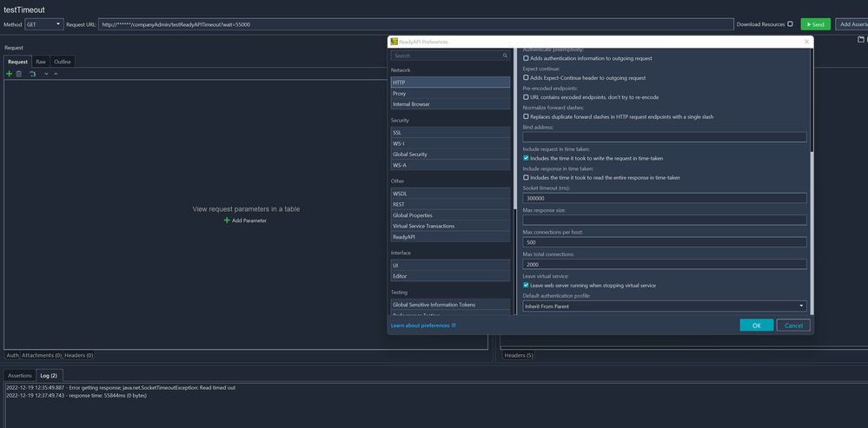The height and width of the screenshot is (428, 868).
Task: Open the Method GET dropdown
Action: pyautogui.click(x=44, y=24)
